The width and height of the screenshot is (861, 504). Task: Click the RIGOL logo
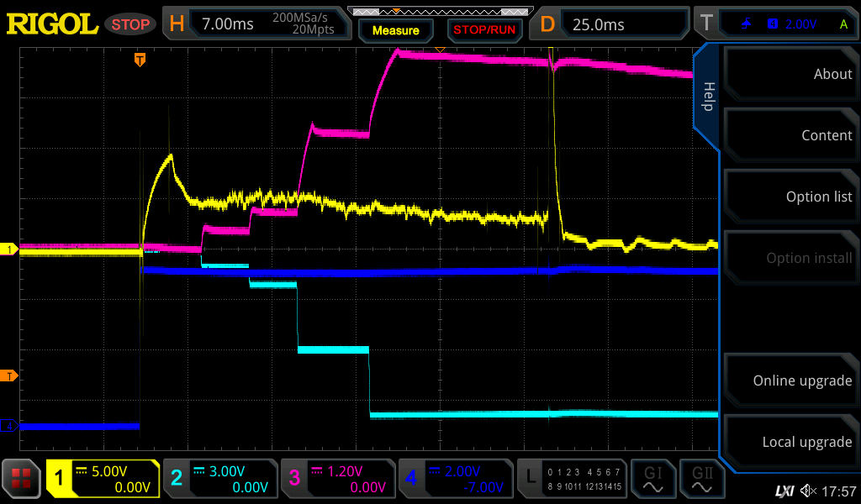pyautogui.click(x=52, y=24)
